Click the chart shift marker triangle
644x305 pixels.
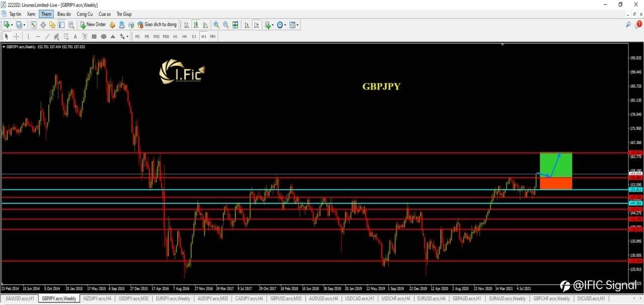pos(503,44)
